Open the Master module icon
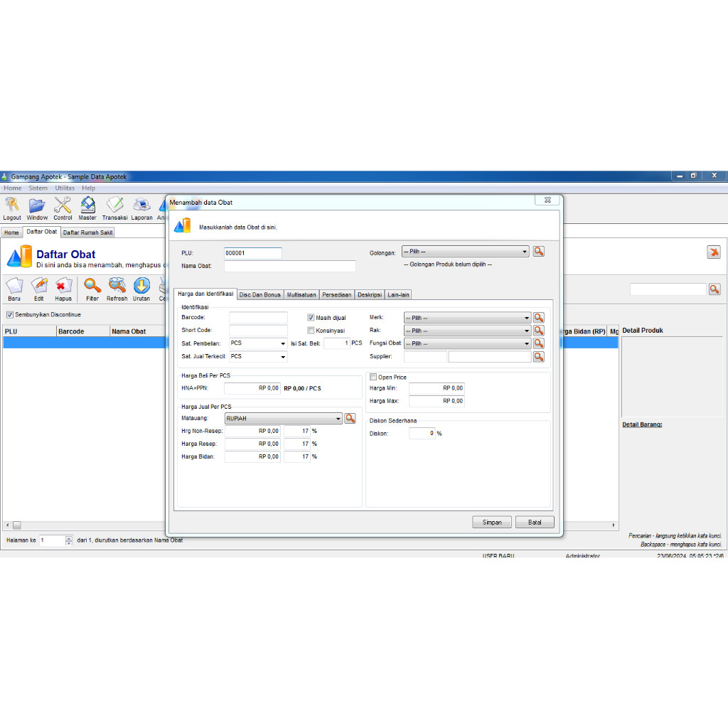 pyautogui.click(x=87, y=208)
